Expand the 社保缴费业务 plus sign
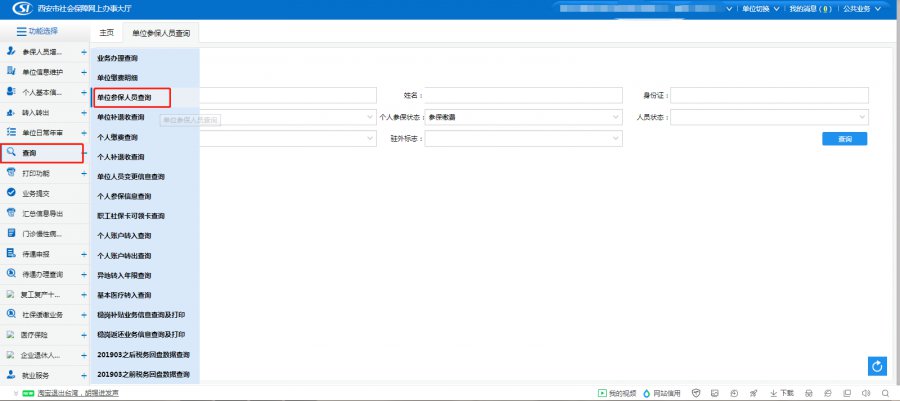900x401 pixels. tap(83, 314)
